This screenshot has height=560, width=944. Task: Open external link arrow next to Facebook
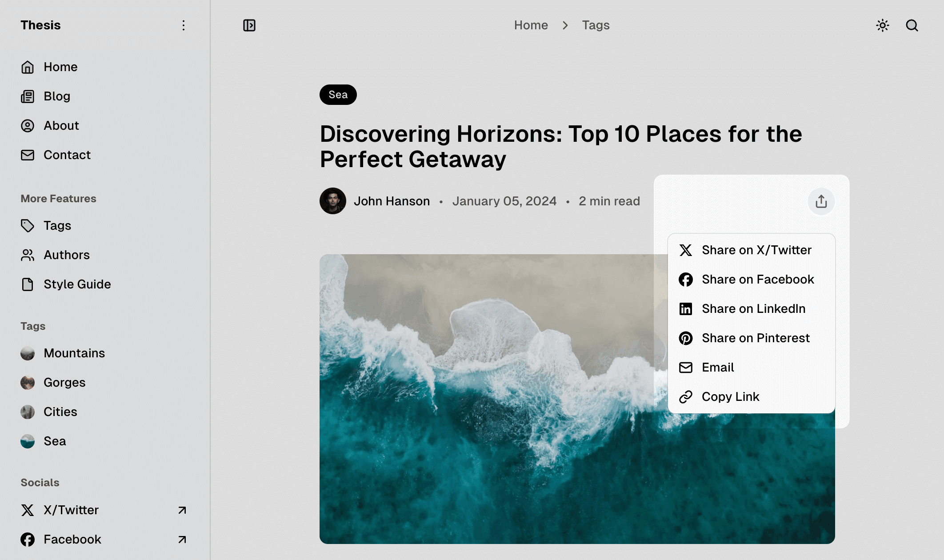181,540
